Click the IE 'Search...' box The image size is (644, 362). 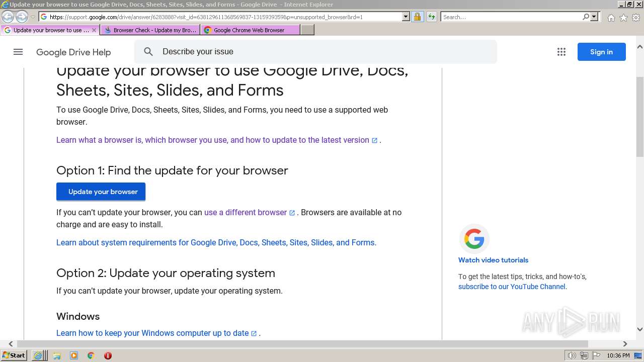(x=511, y=17)
